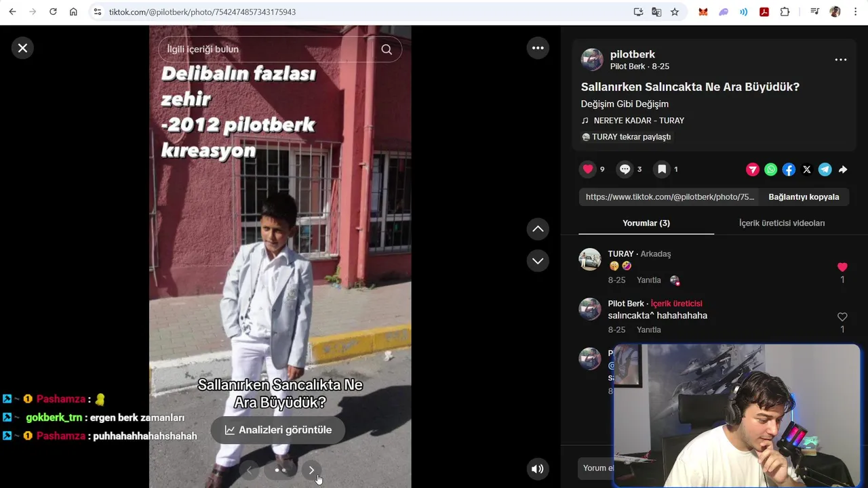Click the site info icon in address bar
The height and width of the screenshot is (488, 868).
pyautogui.click(x=98, y=12)
